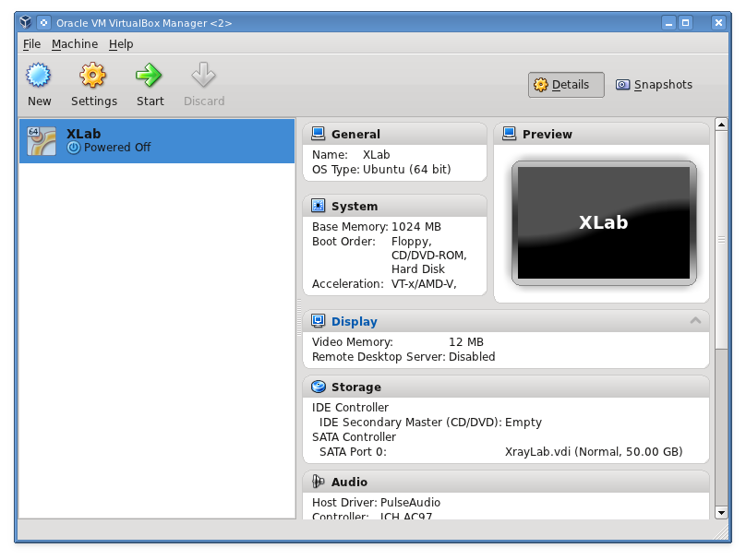Click the details pane scrollbar thumb
This screenshot has height=560, width=746.
[721, 240]
